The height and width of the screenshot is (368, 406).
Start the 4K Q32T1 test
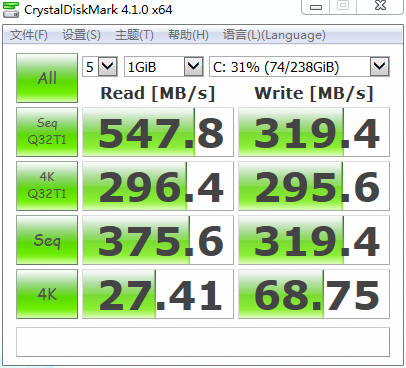tap(47, 186)
